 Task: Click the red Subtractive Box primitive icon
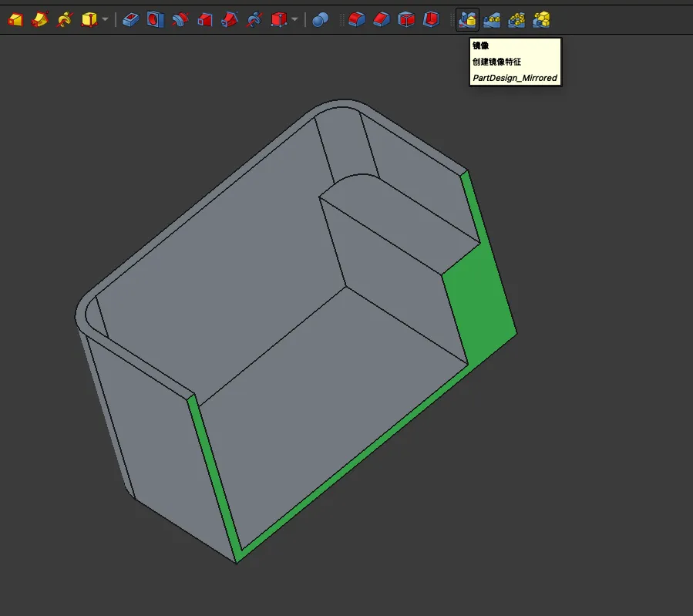click(x=278, y=19)
